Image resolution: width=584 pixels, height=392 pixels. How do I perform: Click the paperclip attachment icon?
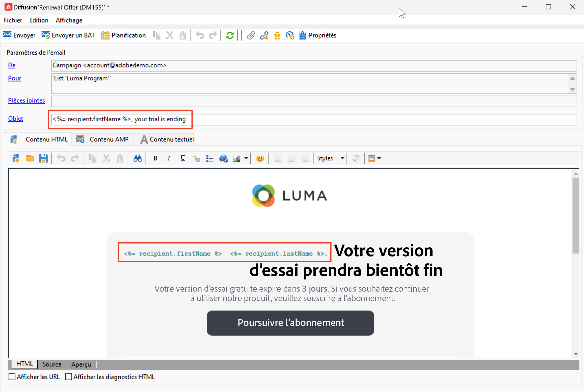coord(251,35)
